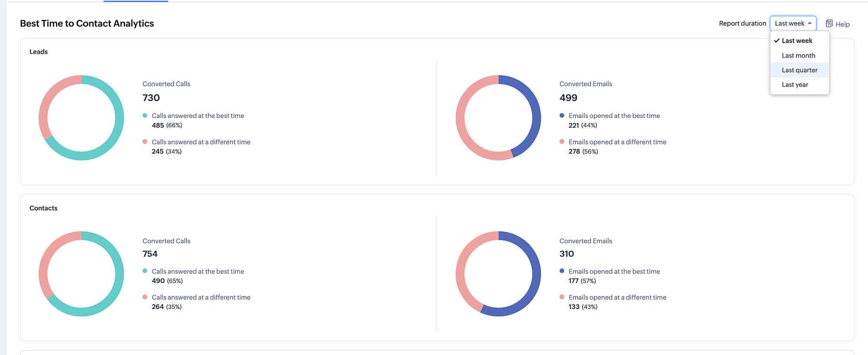Click blue legend dot for Contacts emails opened

pyautogui.click(x=562, y=271)
